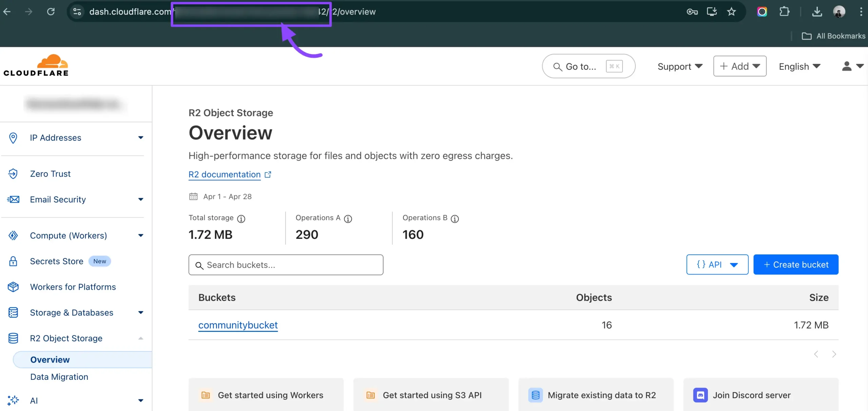
Task: Click the Operations A info icon
Action: coord(348,219)
